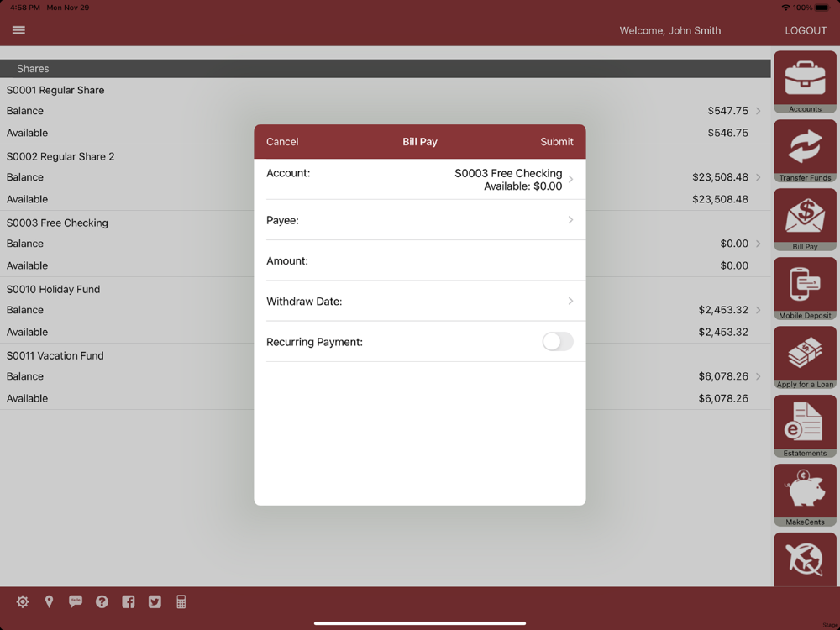Viewport: 840px width, 630px height.
Task: Open the Facebook icon
Action: click(x=128, y=601)
